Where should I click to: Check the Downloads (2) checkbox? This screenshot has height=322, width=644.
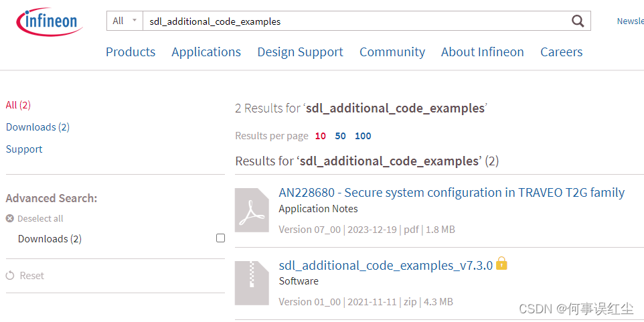pyautogui.click(x=220, y=238)
